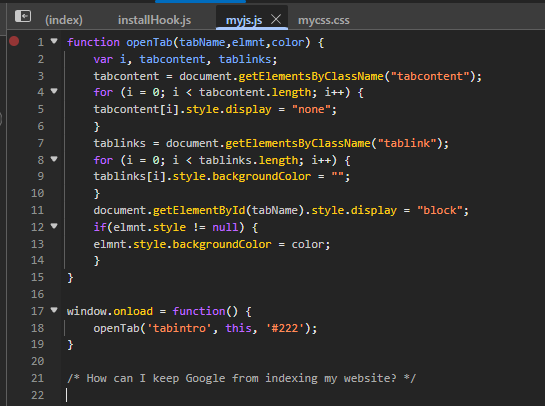The image size is (545, 406).
Task: Close the myjs.js tab
Action: (x=276, y=19)
